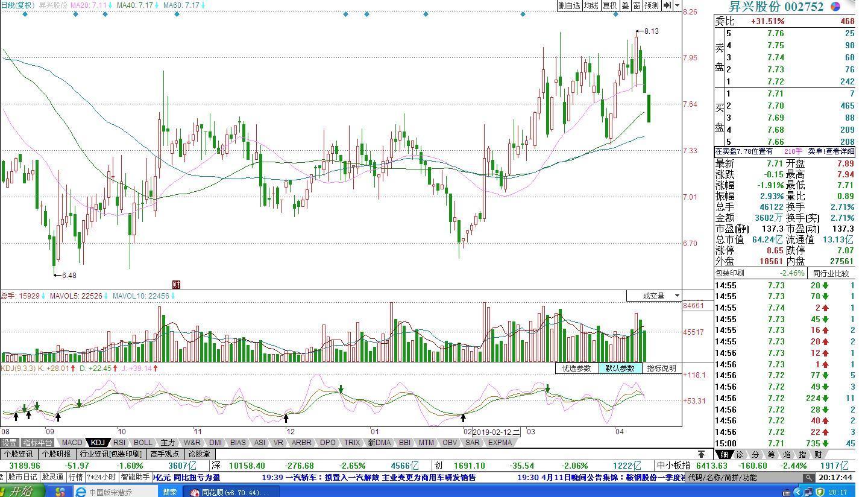The width and height of the screenshot is (868, 497).
Task: Select the 财 finance tab
Action: click(x=818, y=454)
